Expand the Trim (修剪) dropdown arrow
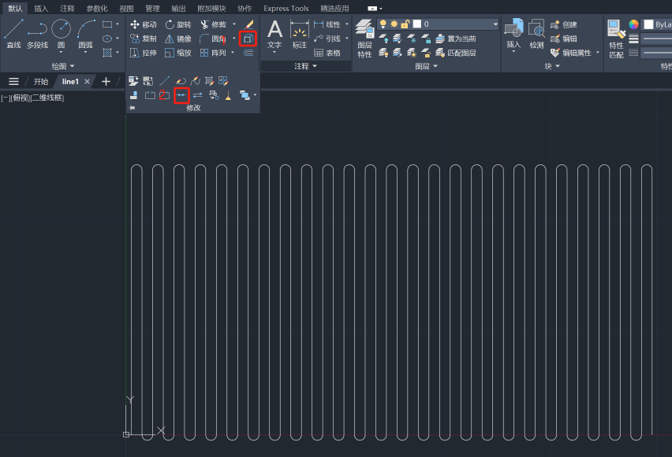 coord(234,24)
